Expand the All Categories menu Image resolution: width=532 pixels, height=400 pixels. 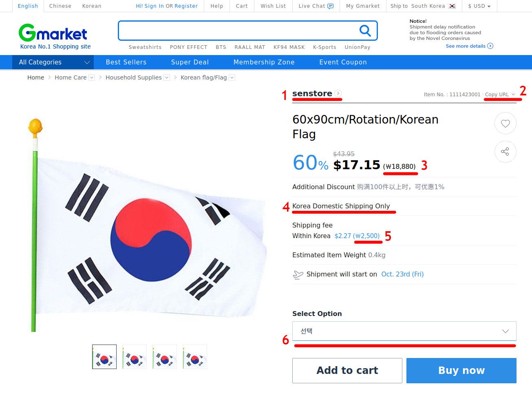pyautogui.click(x=53, y=62)
